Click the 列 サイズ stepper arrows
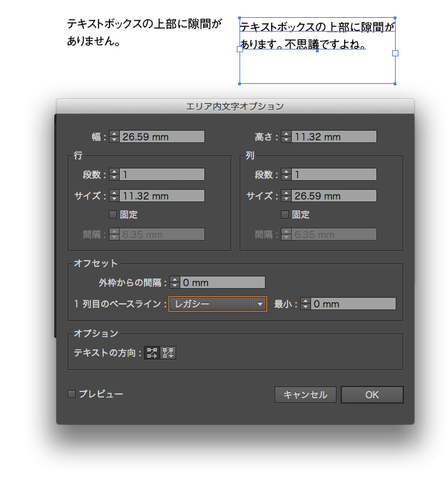 (286, 195)
